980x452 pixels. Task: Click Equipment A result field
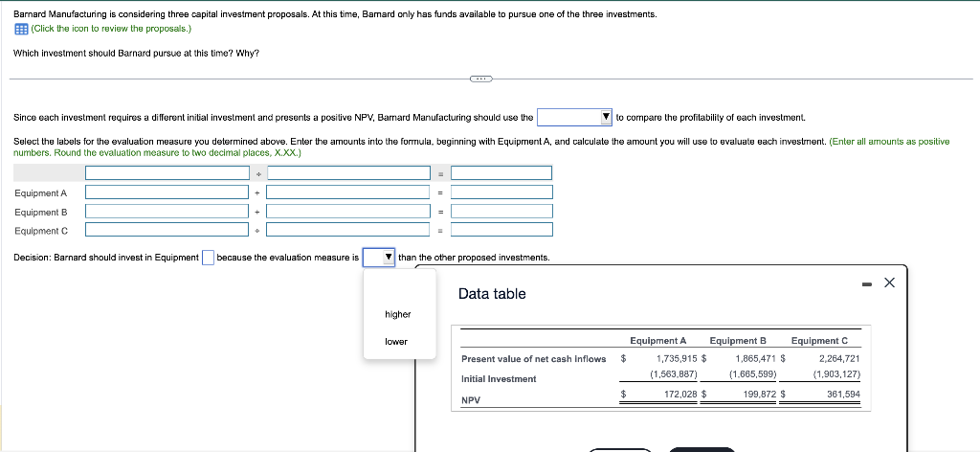(501, 192)
